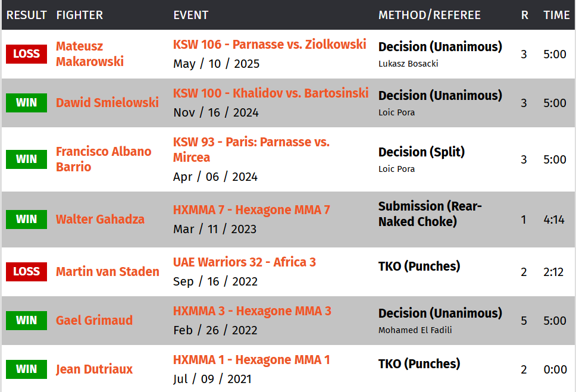576x392 pixels.
Task: Click the LOSS badge for van Staden fight
Action: point(26,272)
